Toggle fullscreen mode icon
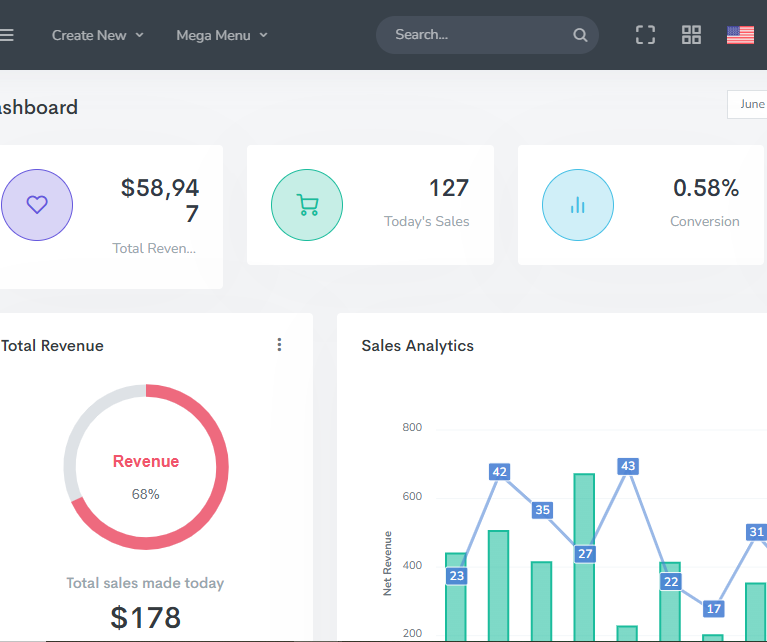Viewport: 767px width, 642px height. [x=645, y=35]
